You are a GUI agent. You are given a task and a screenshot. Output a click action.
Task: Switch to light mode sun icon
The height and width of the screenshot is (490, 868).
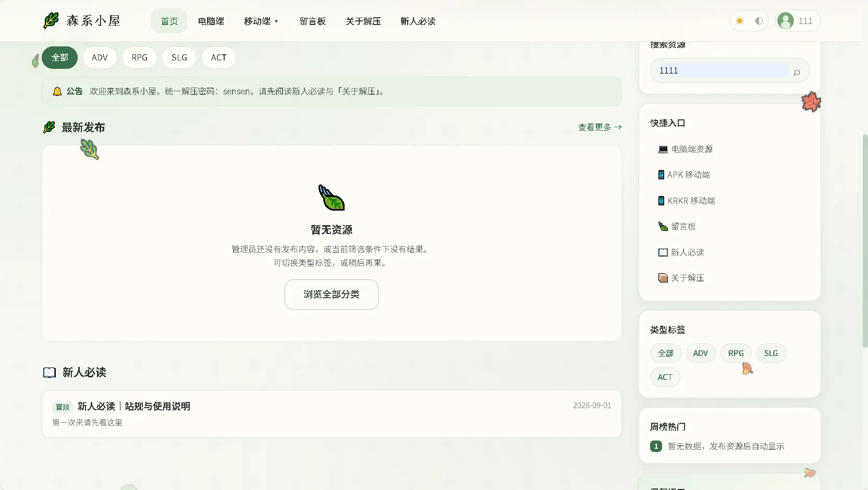740,21
